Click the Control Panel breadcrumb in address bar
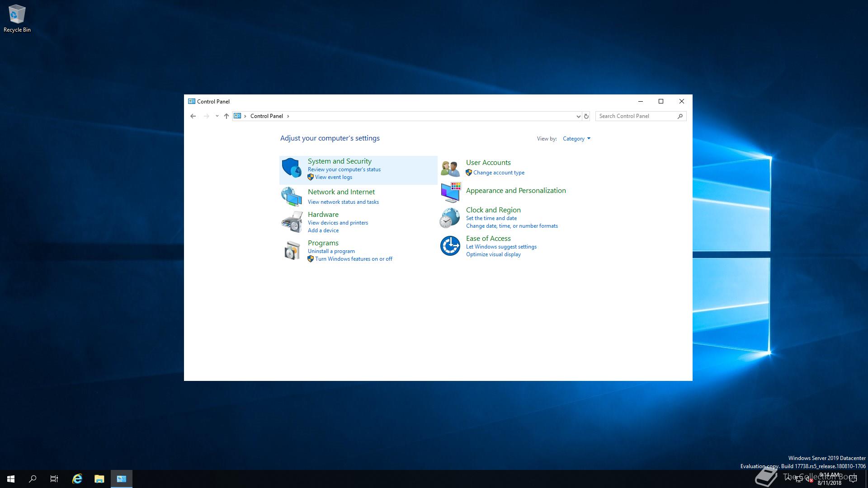 [x=267, y=116]
